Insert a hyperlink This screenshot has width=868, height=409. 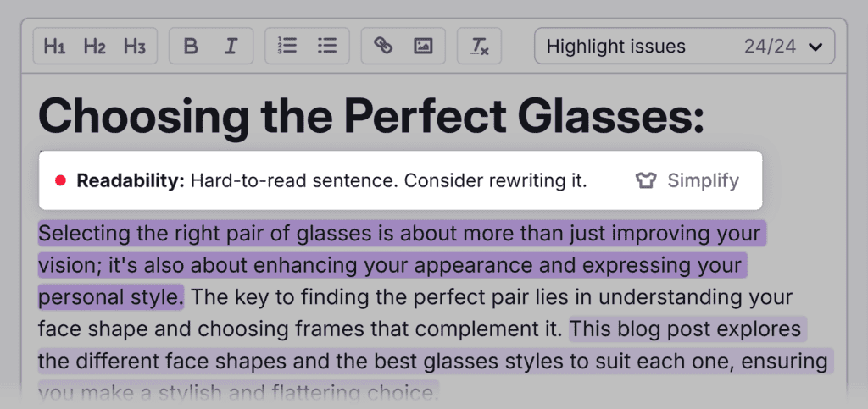tap(383, 47)
